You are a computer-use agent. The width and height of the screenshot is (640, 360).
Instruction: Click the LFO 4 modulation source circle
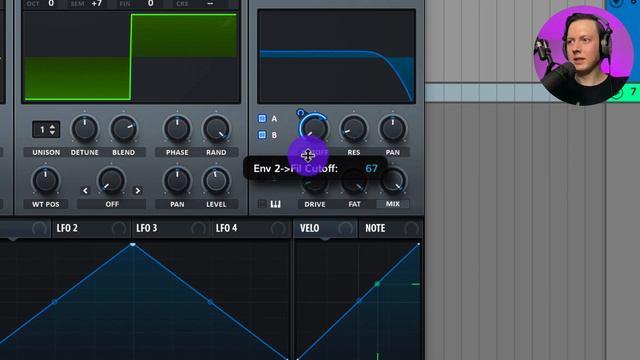[278, 228]
